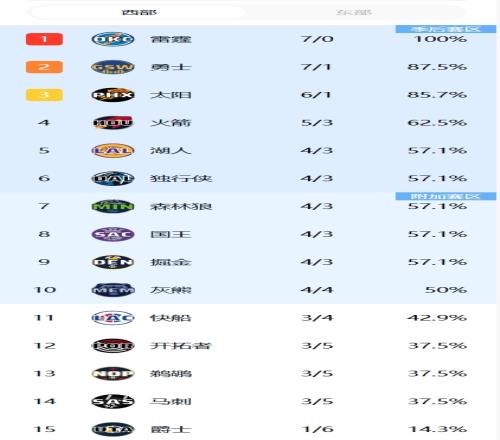Select the HOU Rockets team logo
The height and width of the screenshot is (440, 500).
(113, 123)
